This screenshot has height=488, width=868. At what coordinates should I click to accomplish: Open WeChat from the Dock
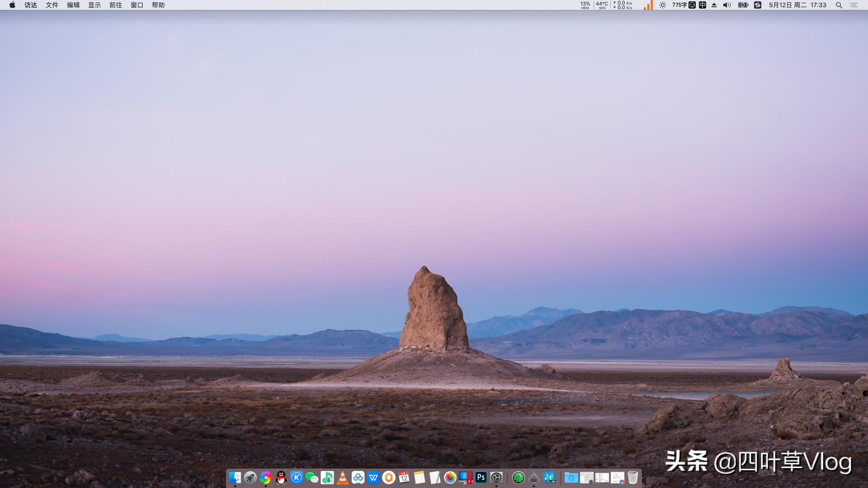tap(312, 478)
